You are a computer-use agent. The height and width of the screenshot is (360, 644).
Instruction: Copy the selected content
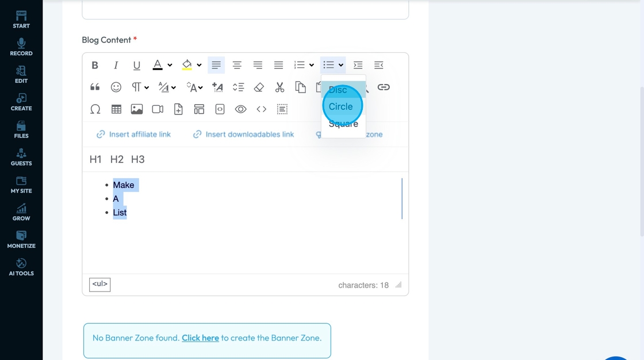(301, 87)
